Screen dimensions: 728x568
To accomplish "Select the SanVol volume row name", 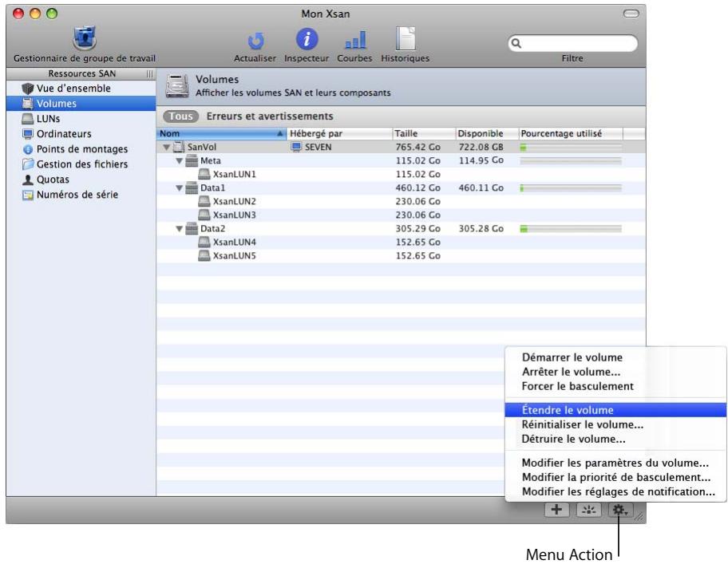I will [201, 147].
